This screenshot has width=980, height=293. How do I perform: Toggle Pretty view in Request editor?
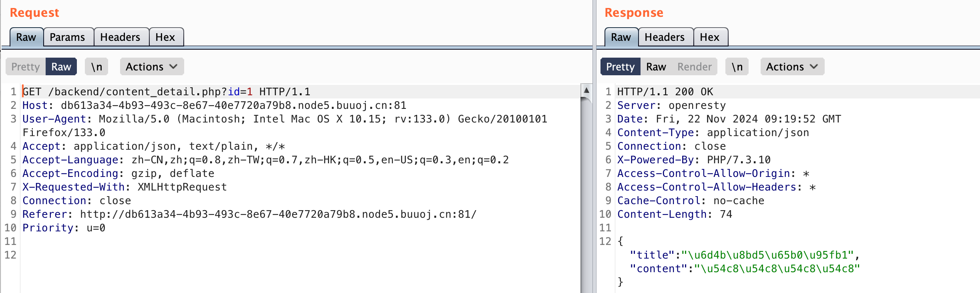click(x=26, y=67)
